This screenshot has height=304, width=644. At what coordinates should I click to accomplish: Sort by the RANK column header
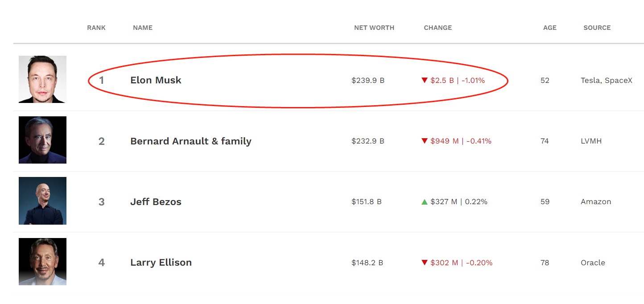(x=96, y=28)
